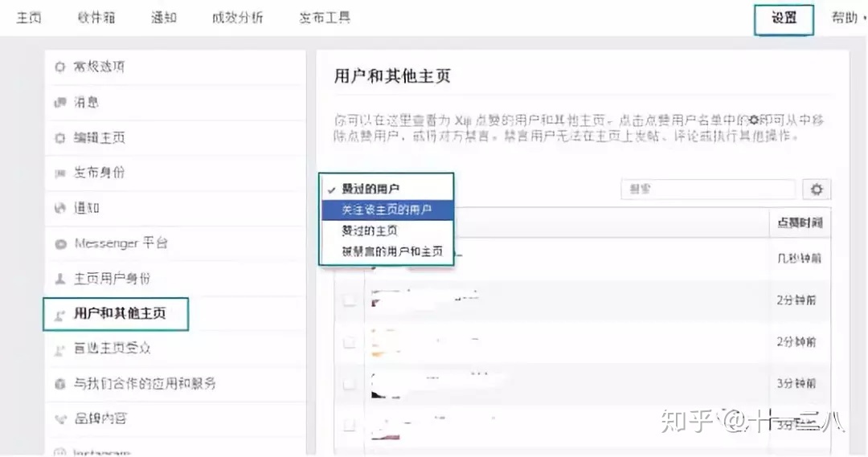This screenshot has height=457, width=868.
Task: Select 赞过的用户 in the dropdown list
Action: pyautogui.click(x=387, y=190)
